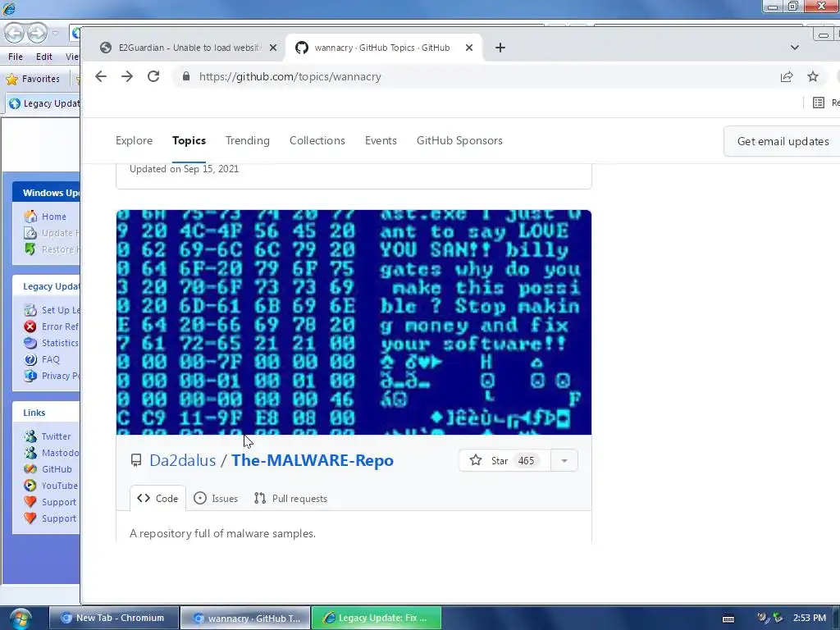Click the keyboard icon in system tray

coord(728,619)
